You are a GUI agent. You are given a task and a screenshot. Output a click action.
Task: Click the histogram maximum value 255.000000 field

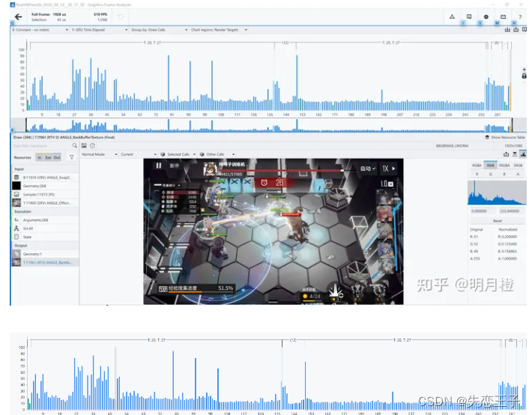pyautogui.click(x=511, y=211)
